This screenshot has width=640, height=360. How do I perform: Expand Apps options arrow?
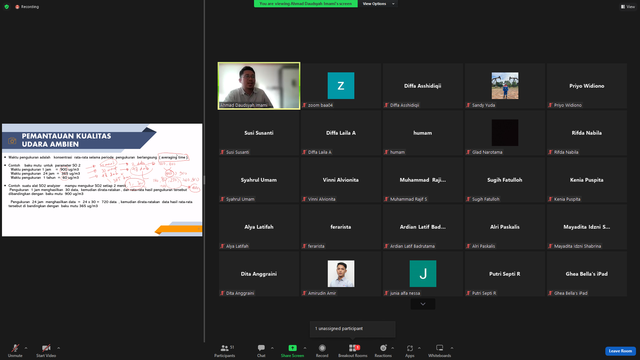click(x=419, y=348)
